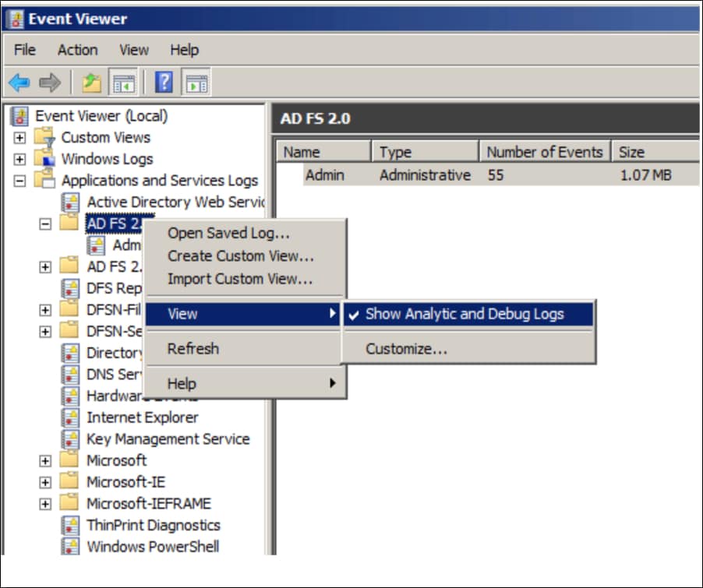Click the Number of Events column header

[544, 151]
